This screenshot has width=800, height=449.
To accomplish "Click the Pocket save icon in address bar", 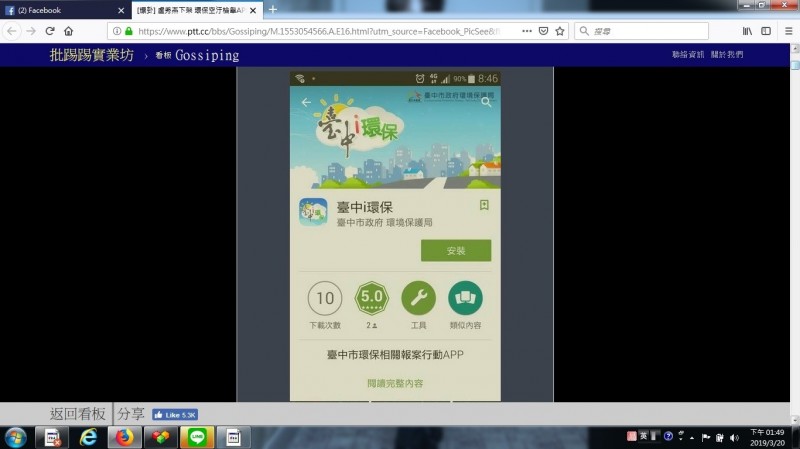I will pyautogui.click(x=543, y=31).
